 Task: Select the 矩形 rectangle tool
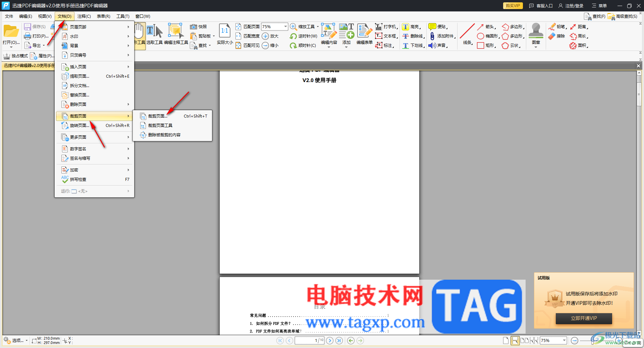pos(486,46)
